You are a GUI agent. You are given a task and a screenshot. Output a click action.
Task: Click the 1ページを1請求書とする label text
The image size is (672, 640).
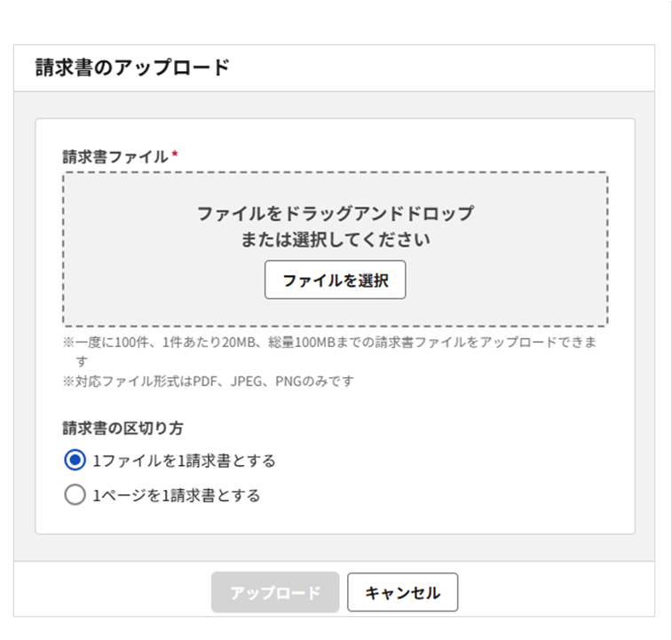pyautogui.click(x=177, y=496)
